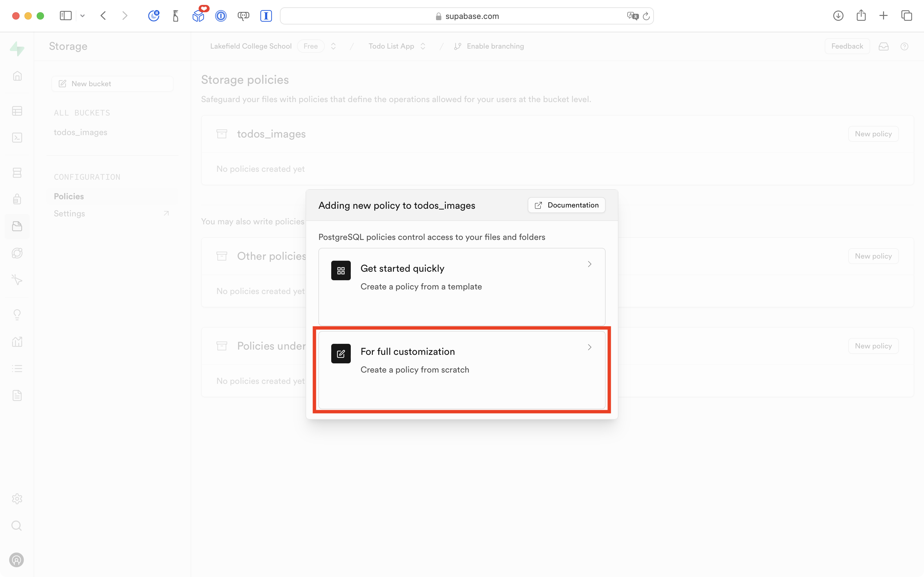Open the Realtime sidebar icon

coord(17,280)
